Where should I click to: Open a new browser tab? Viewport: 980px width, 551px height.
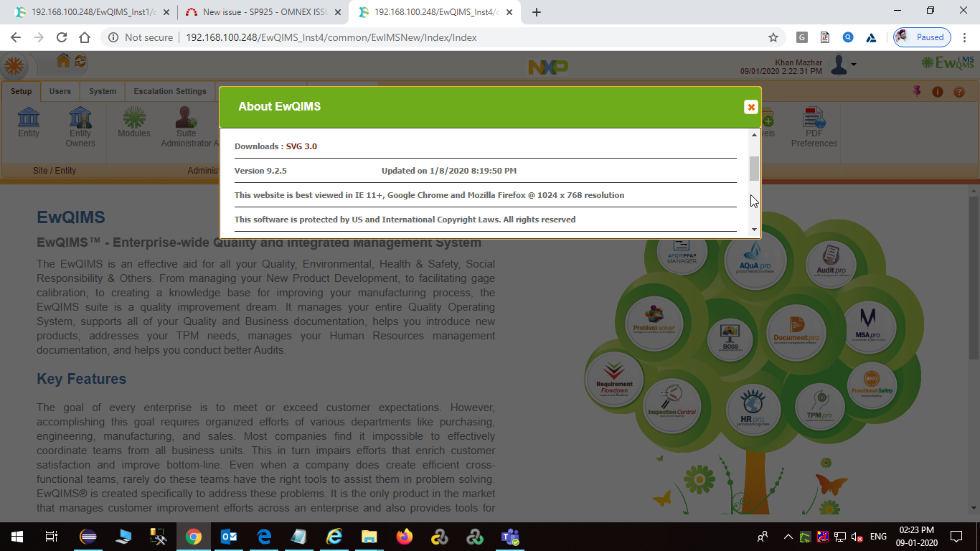click(536, 12)
